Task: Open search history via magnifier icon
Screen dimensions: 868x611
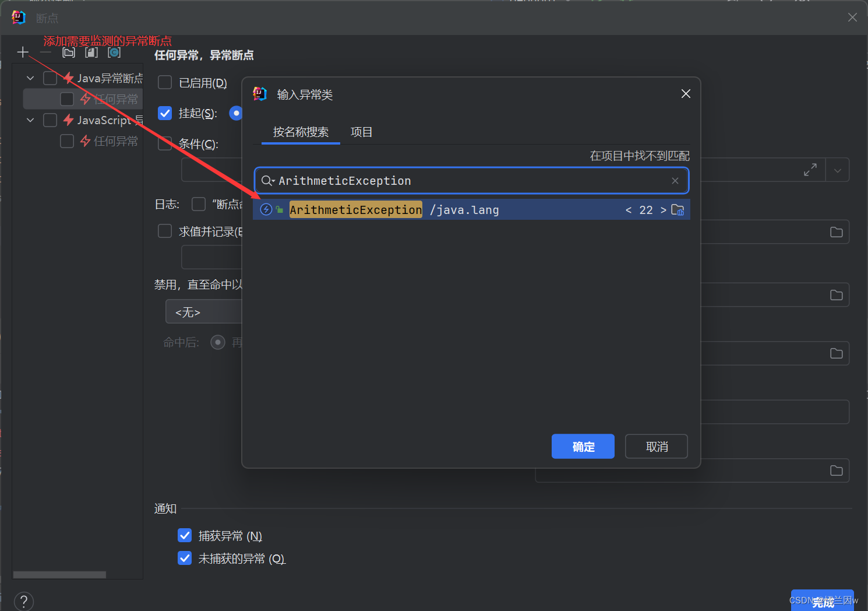Action: coord(267,181)
